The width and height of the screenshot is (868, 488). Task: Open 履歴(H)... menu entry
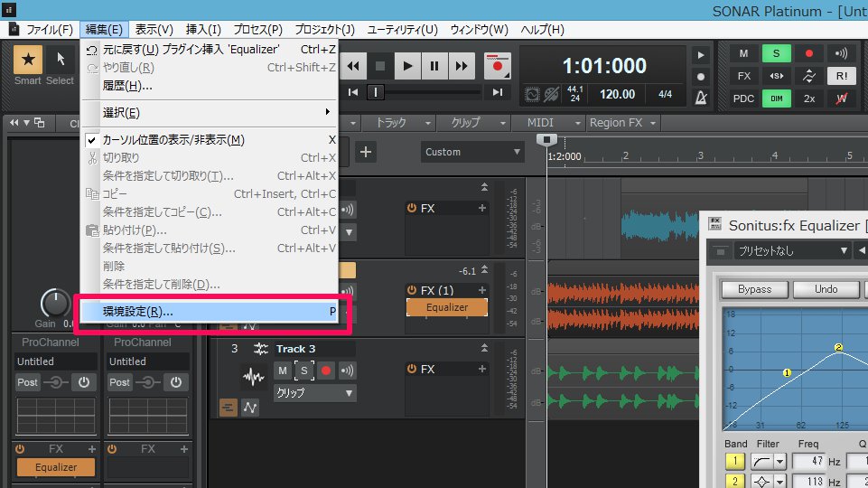click(x=210, y=85)
